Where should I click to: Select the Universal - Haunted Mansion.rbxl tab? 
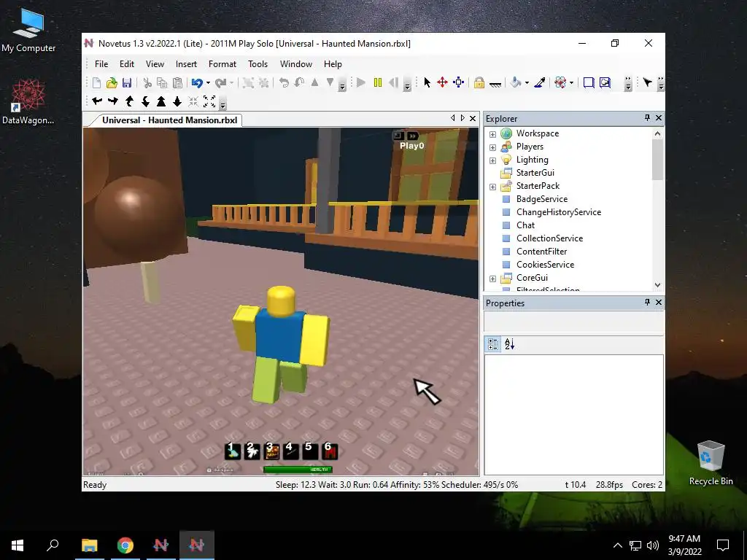(x=169, y=120)
